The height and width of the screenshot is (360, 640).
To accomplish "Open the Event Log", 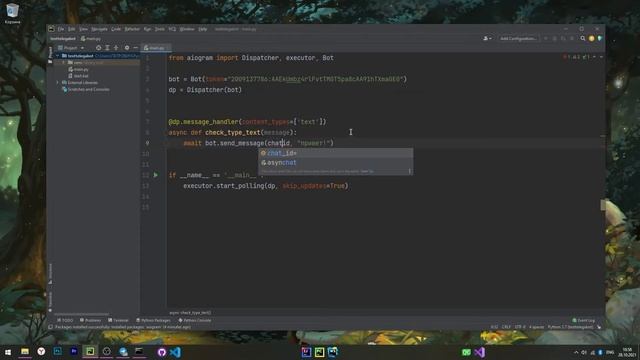I will click(x=584, y=320).
